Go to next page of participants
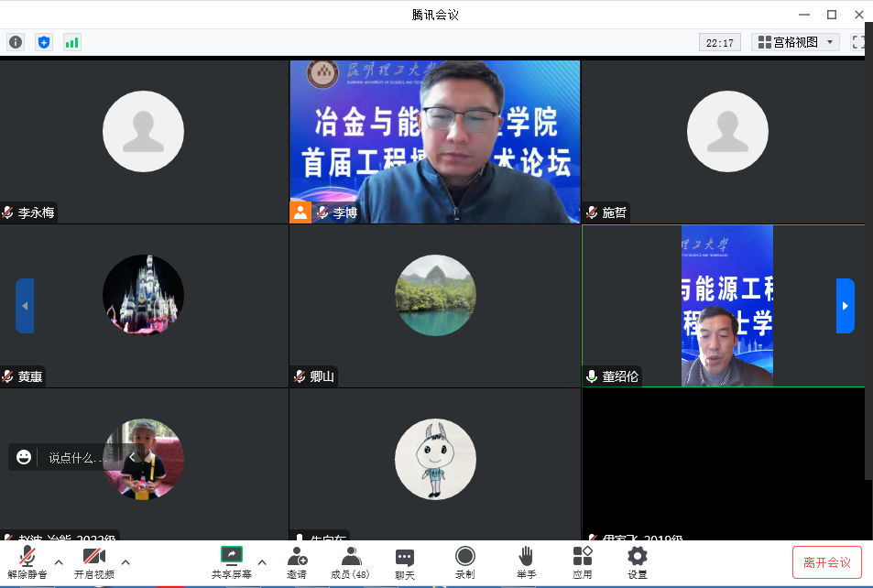 (845, 306)
